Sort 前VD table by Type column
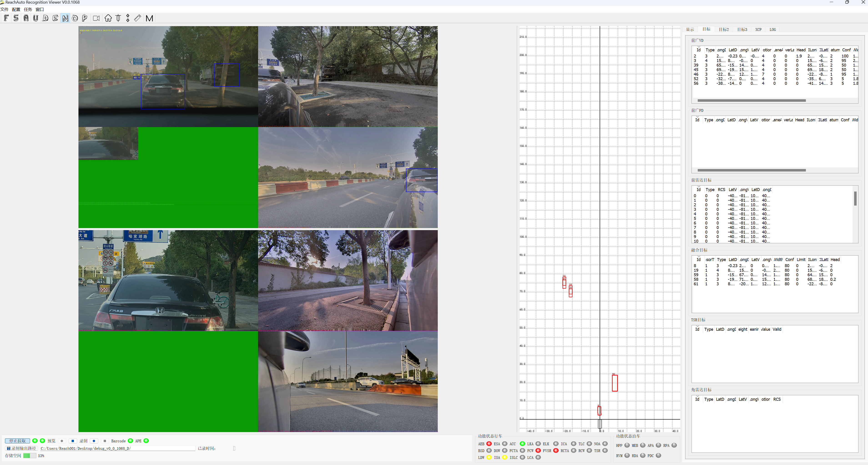Image resolution: width=868 pixels, height=465 pixels. point(710,50)
